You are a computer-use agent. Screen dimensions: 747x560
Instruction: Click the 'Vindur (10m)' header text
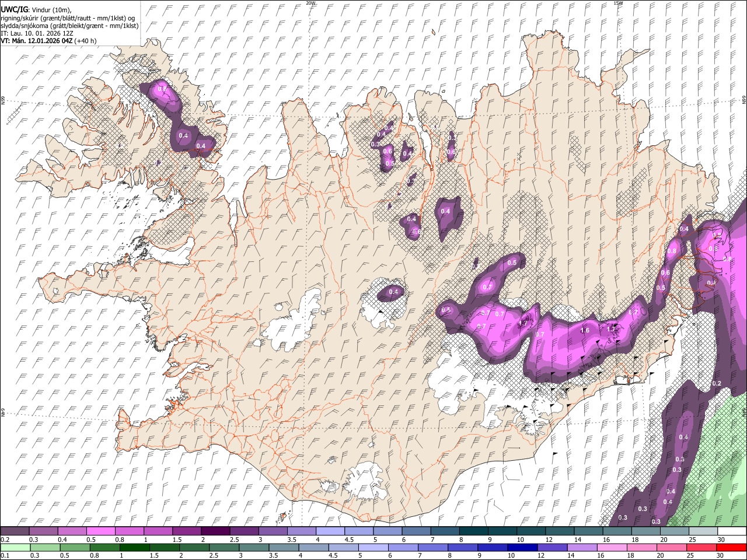51,9
